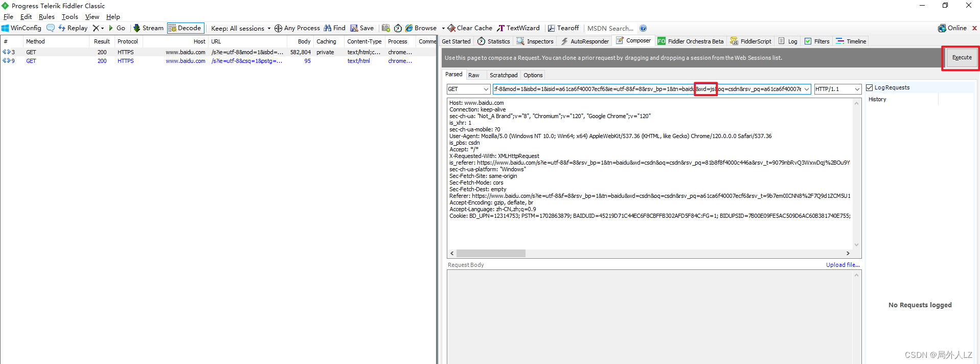Toggle Stream mode in toolbar
Screen dimensions: 980x364
pos(148,28)
